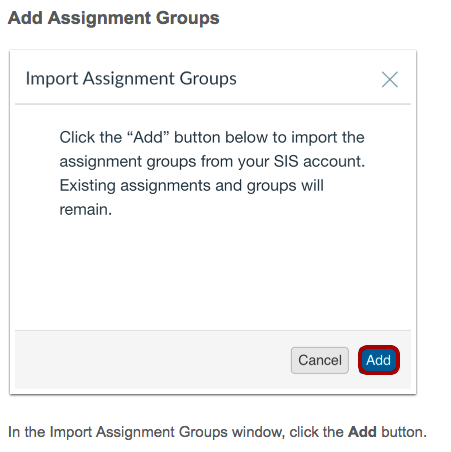Click the text assignments and groups will
This screenshot has width=451, height=452.
222,186
